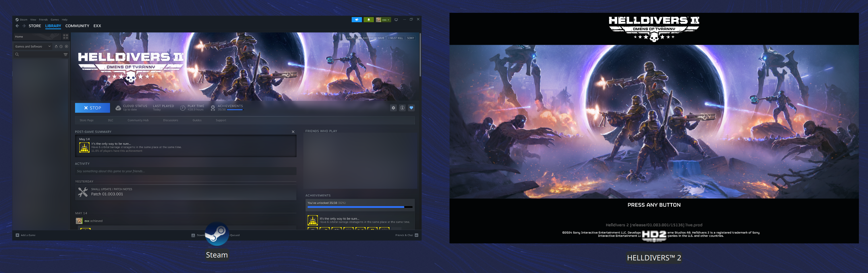Switch to the LIBRARY tab
868x273 pixels.
pos(53,26)
